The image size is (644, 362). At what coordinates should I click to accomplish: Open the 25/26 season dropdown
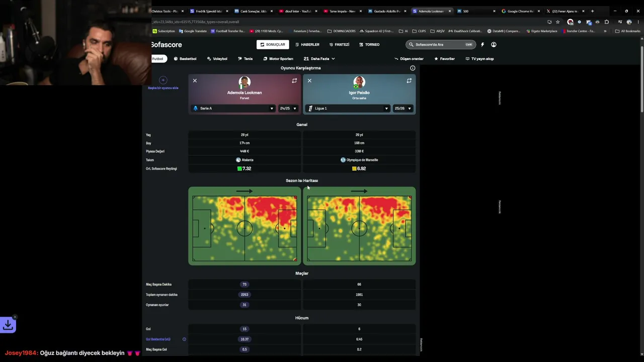click(x=403, y=108)
